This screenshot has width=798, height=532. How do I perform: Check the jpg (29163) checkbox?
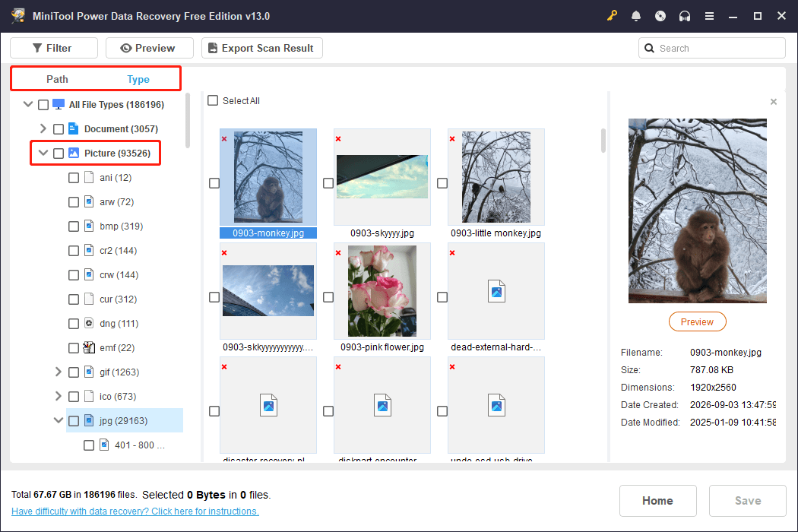click(74, 421)
